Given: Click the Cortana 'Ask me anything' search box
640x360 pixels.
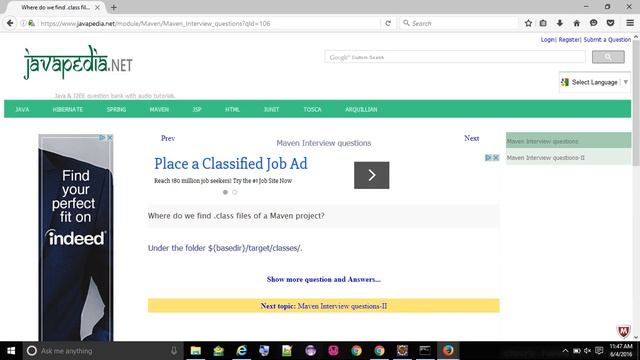Looking at the screenshot, I should click(x=102, y=351).
